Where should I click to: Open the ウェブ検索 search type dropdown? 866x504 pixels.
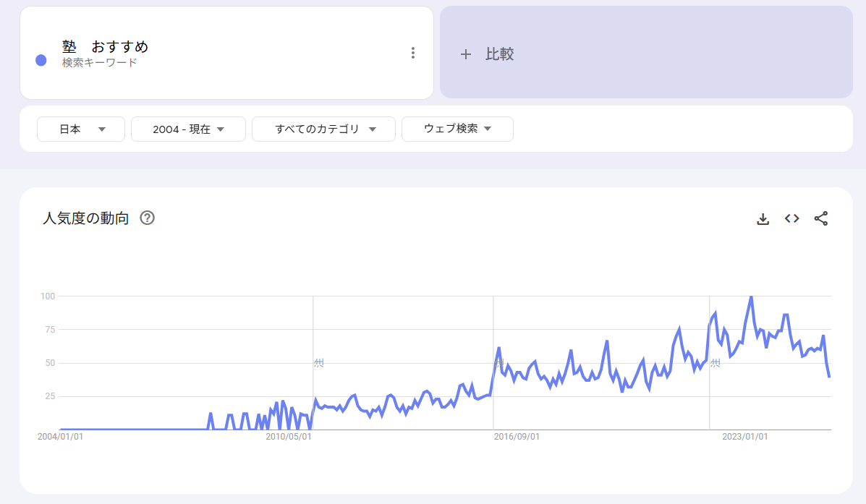pyautogui.click(x=457, y=129)
